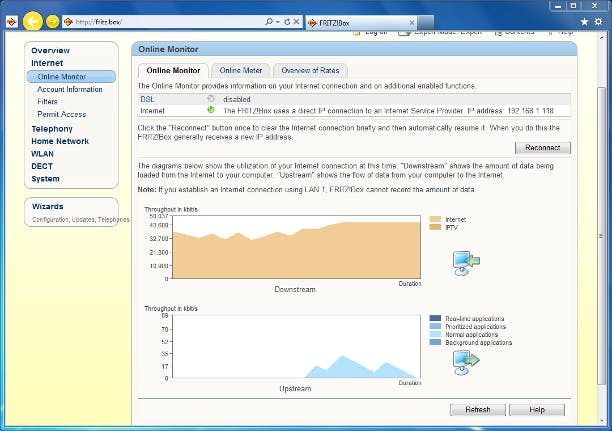
Task: Open the favorites star icon
Action: pyautogui.click(x=584, y=22)
